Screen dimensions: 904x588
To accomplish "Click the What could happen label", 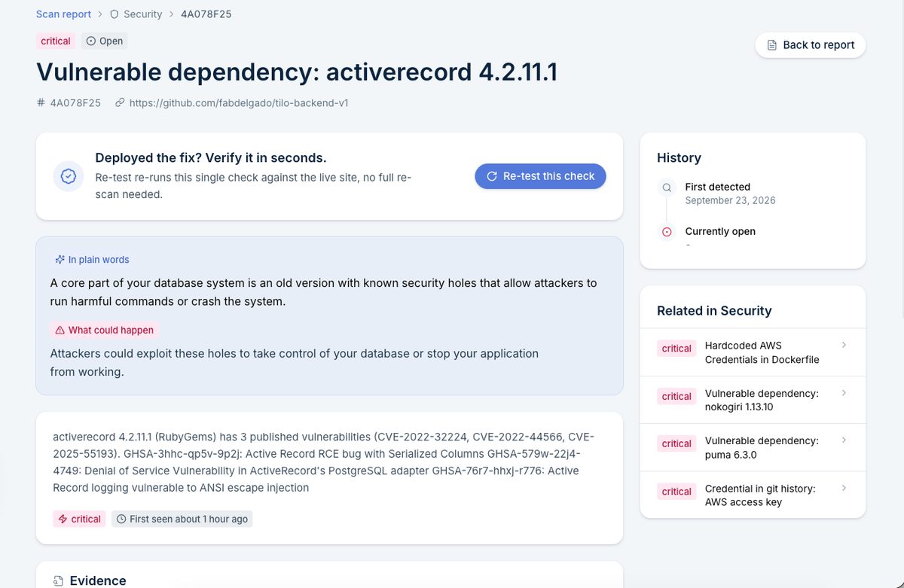I will (104, 331).
